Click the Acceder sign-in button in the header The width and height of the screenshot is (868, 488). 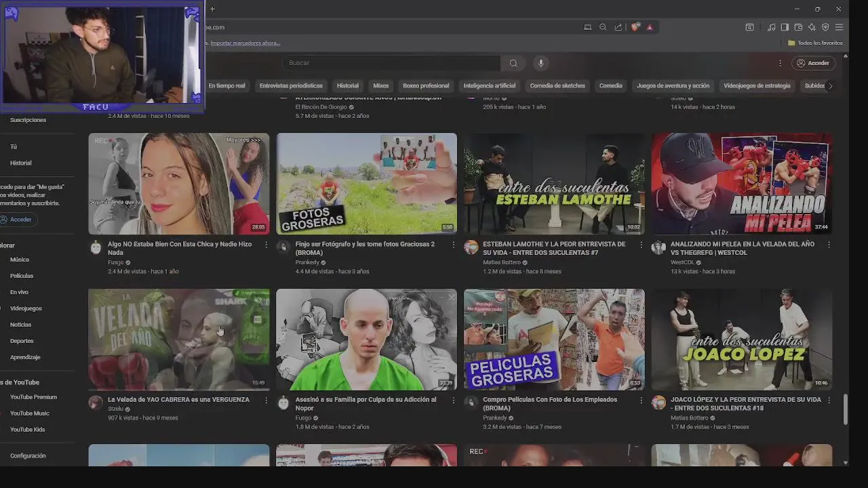click(813, 63)
